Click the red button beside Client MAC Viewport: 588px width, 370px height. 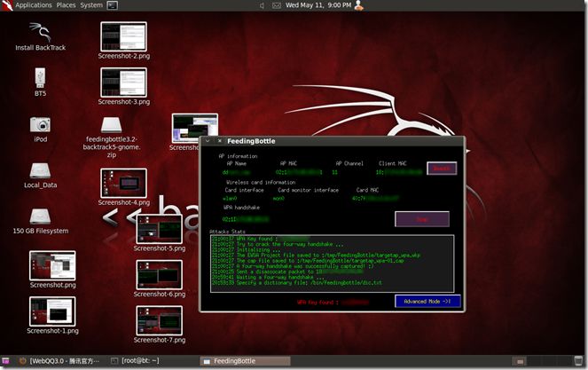click(442, 169)
